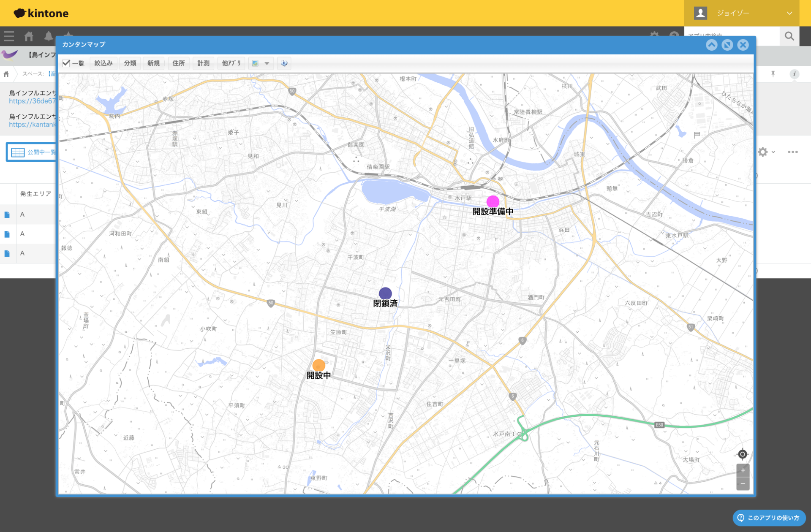Click the 新規 toolbar button
The height and width of the screenshot is (532, 811).
153,63
